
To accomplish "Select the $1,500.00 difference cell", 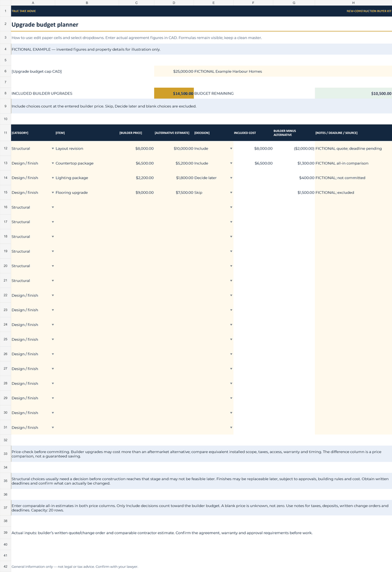I will tap(294, 192).
